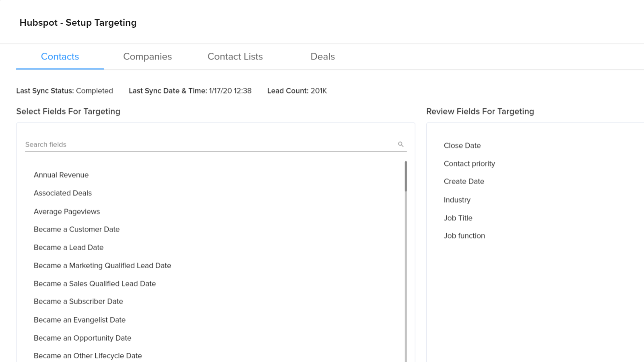644x362 pixels.
Task: Pick the Became a Customer Date field
Action: click(76, 229)
